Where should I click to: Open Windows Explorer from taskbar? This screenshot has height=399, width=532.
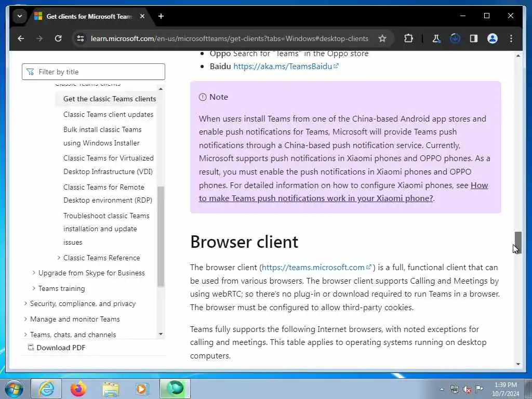[110, 389]
